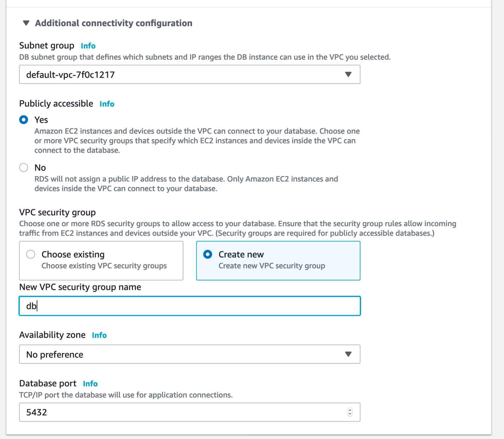This screenshot has height=439, width=504.
Task: Click the Subnet group dropdown arrow icon
Action: pyautogui.click(x=348, y=75)
